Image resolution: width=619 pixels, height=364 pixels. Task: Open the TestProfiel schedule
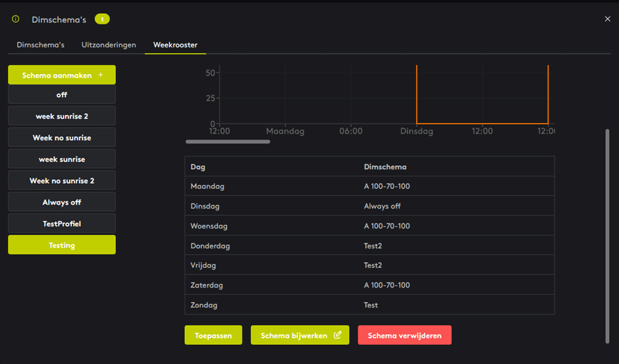[62, 224]
